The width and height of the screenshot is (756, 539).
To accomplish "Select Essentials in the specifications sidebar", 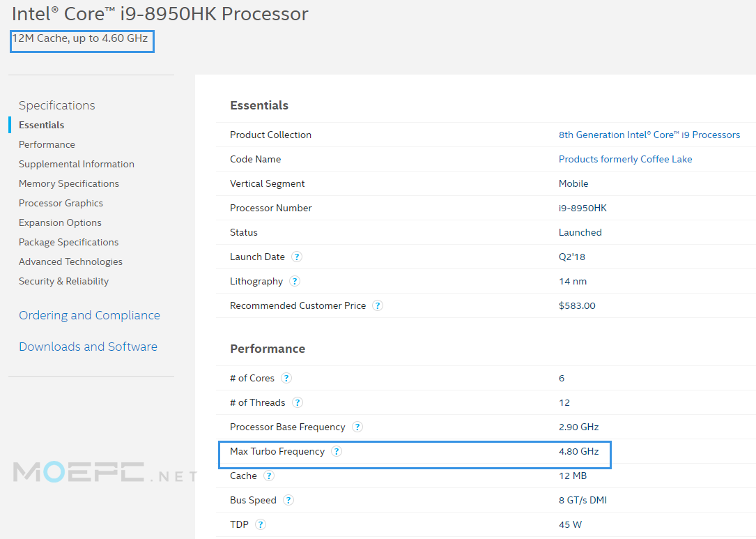I will [x=42, y=125].
